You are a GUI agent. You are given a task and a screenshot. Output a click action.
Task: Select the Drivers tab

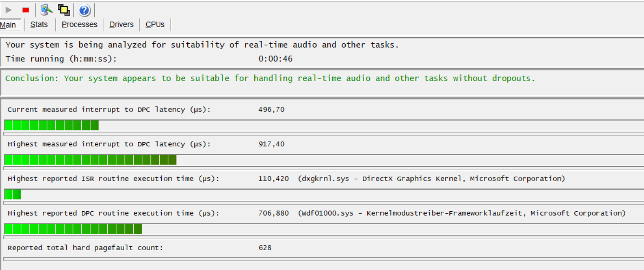click(121, 25)
